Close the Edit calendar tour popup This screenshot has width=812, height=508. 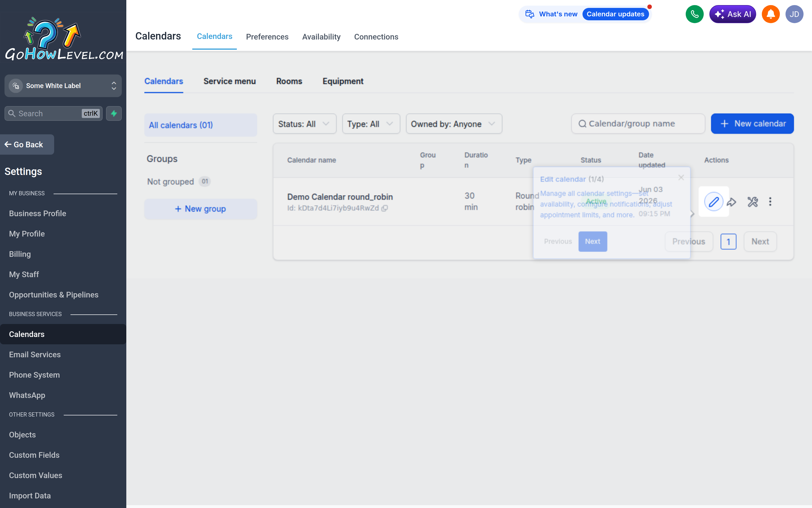point(681,178)
